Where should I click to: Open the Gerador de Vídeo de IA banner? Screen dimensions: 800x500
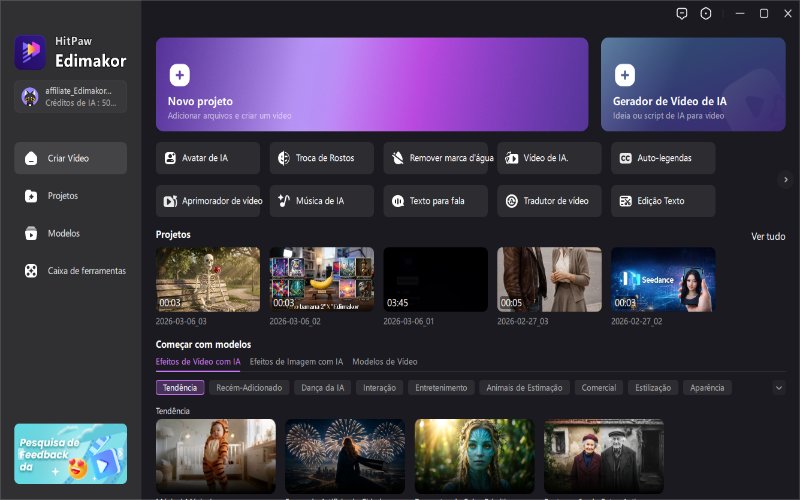tap(693, 84)
